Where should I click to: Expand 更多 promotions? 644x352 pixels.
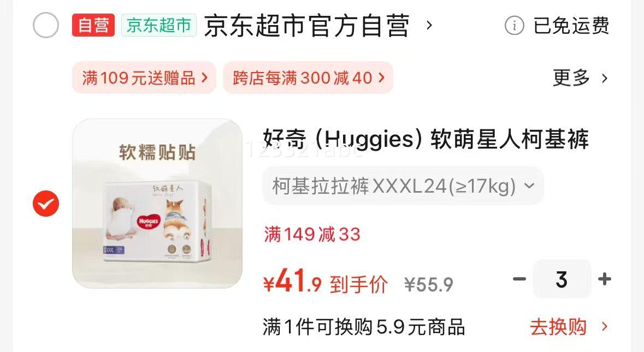(580, 77)
